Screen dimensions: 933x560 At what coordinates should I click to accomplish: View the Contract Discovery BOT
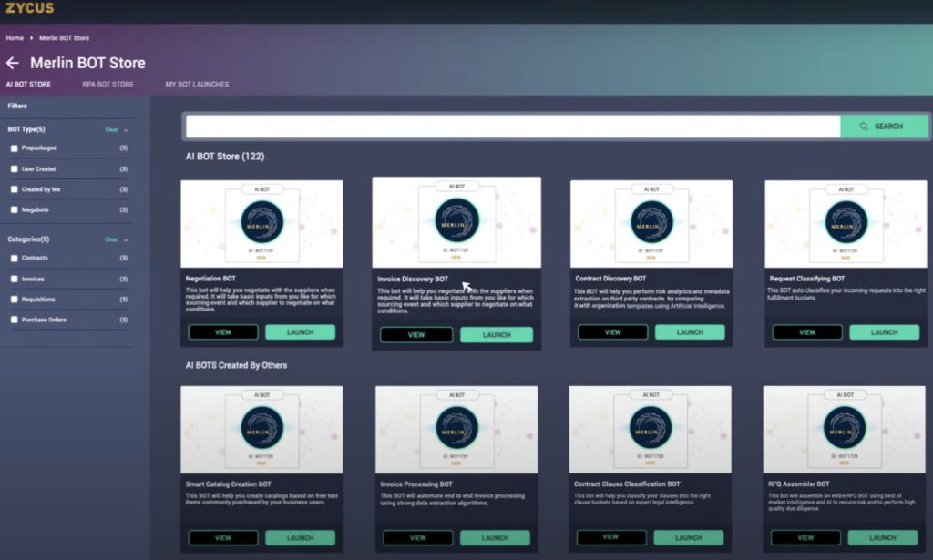click(x=613, y=332)
